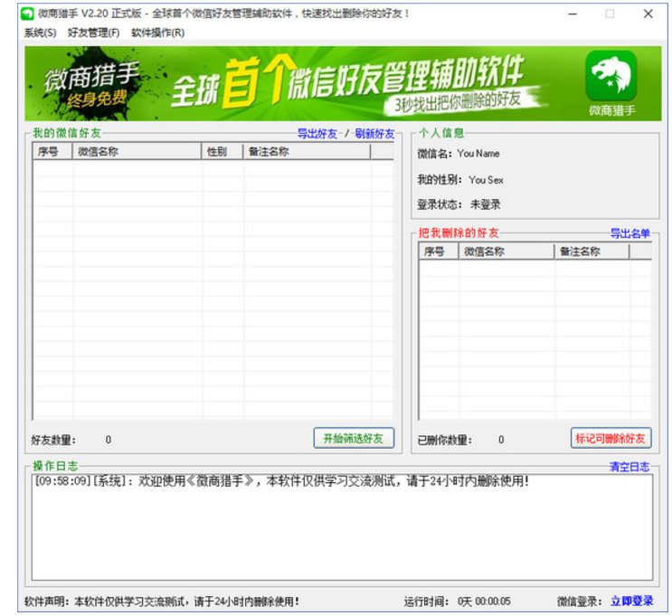Click the 立即登录 link

(x=631, y=601)
